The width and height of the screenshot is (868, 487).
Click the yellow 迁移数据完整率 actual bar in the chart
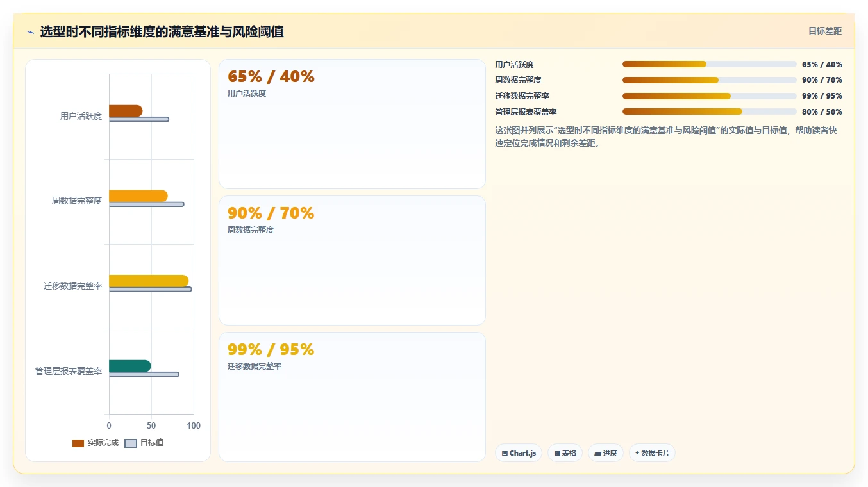coord(149,281)
